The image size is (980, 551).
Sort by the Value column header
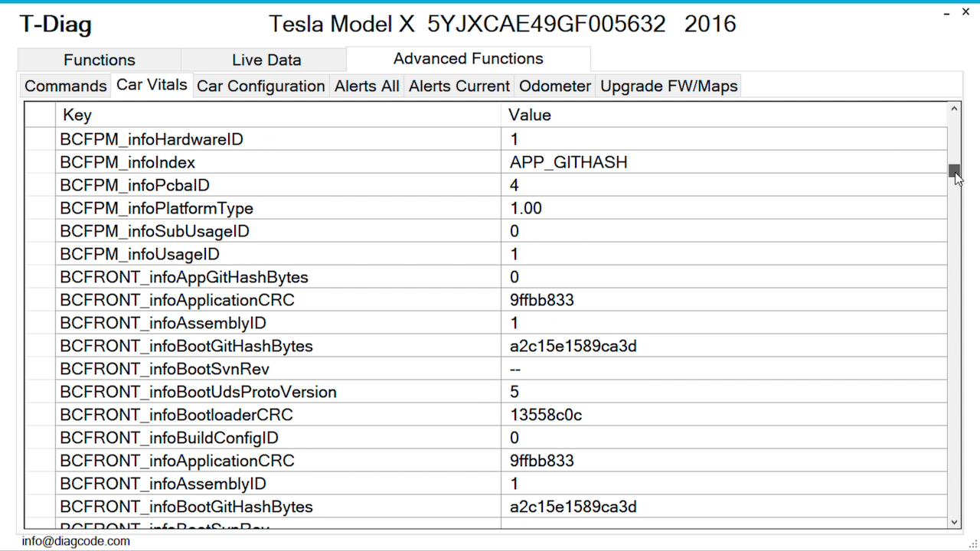coord(724,115)
